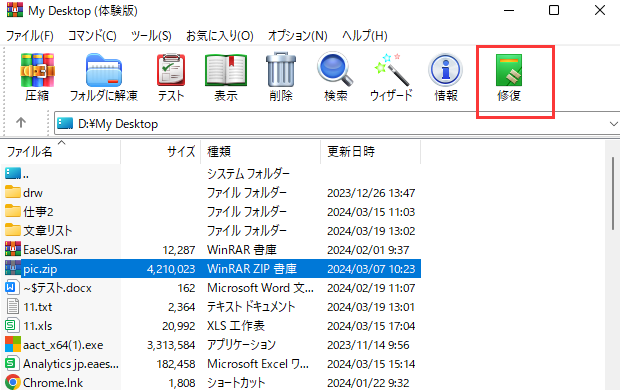Click the 11.xls spreadsheet icon
The height and width of the screenshot is (390, 620).
click(12, 325)
